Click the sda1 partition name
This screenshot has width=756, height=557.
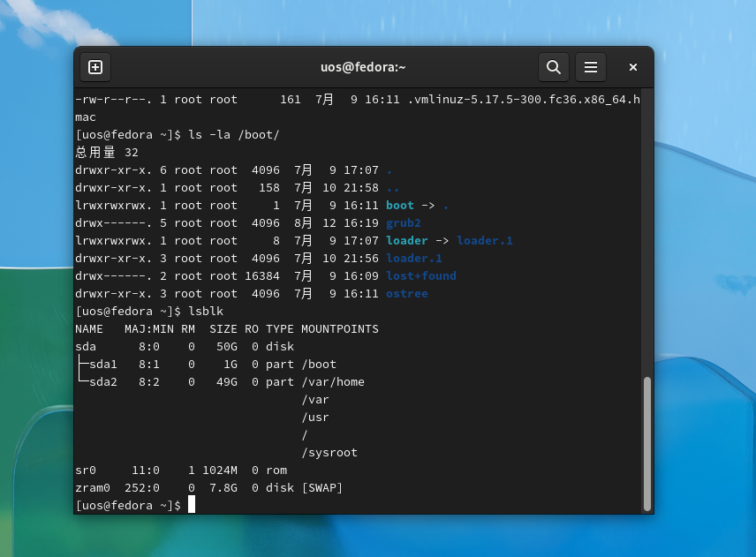[103, 365]
